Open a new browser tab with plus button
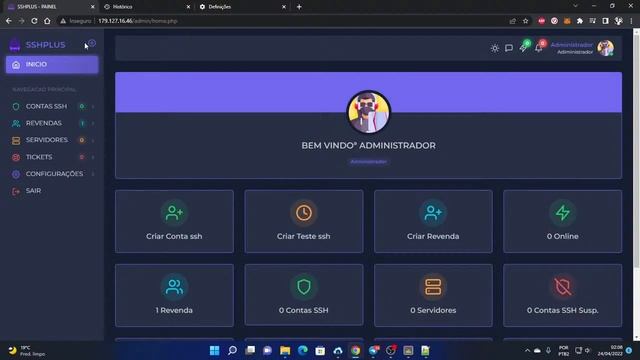The height and width of the screenshot is (360, 640). [299, 7]
